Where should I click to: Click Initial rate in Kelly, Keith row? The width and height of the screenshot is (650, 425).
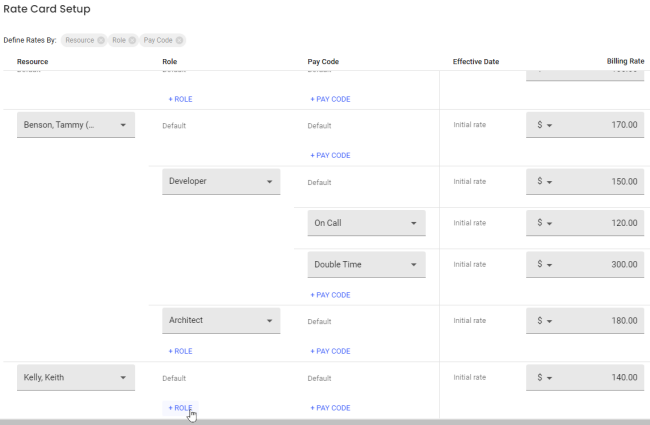469,377
